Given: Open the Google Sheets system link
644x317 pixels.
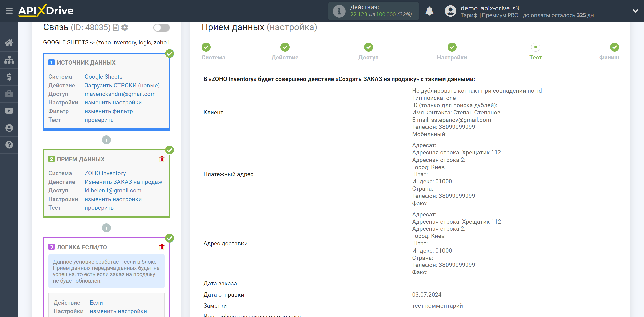Looking at the screenshot, I should [x=103, y=77].
